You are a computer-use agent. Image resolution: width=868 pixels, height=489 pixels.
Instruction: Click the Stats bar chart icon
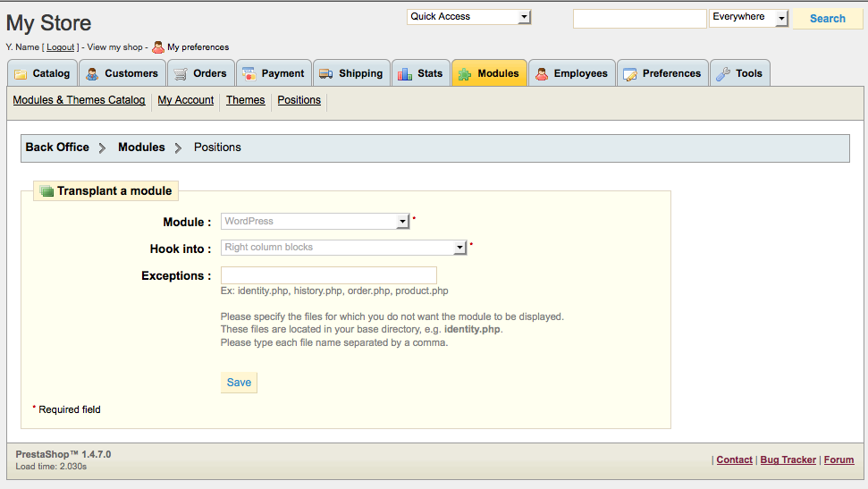pos(405,73)
